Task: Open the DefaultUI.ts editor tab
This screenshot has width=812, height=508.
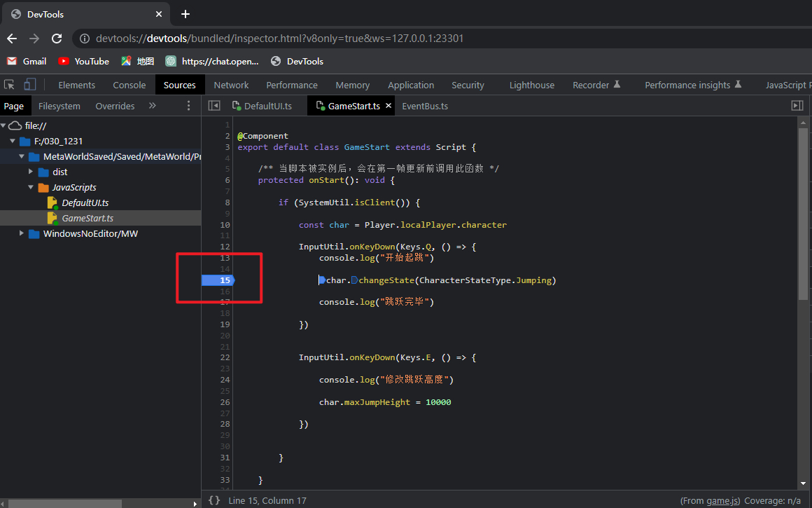Action: [262, 106]
